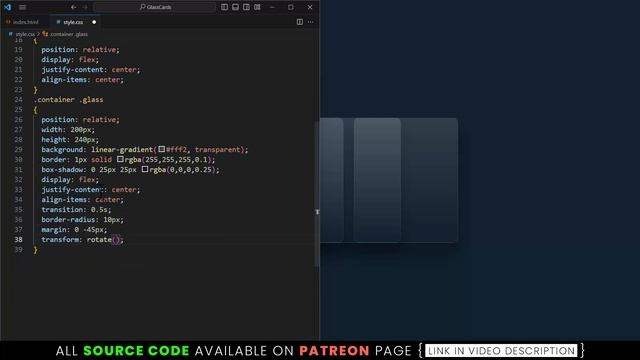Click the 'transition: 0.5s;' line
Screen dimensions: 640x360
point(76,209)
